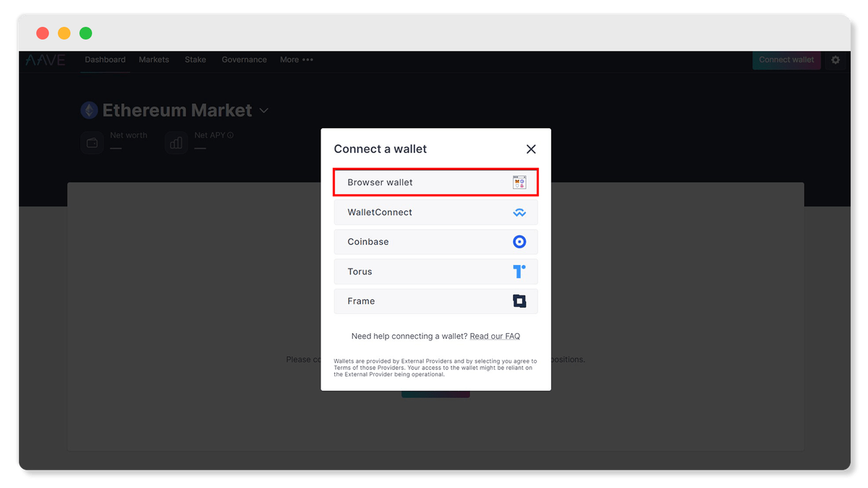Image resolution: width=868 pixels, height=488 pixels.
Task: Expand the More menu
Action: pos(297,60)
